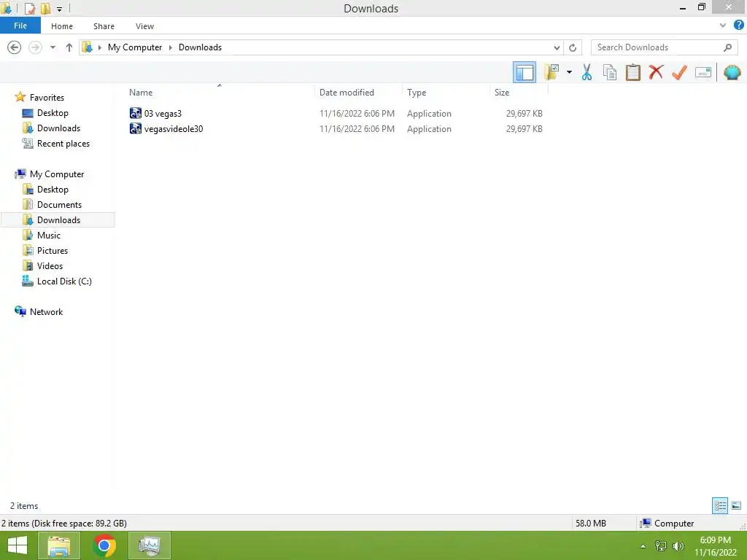Click new folder icon in quick access toolbar
Screen dimensions: 747x560
(45, 9)
